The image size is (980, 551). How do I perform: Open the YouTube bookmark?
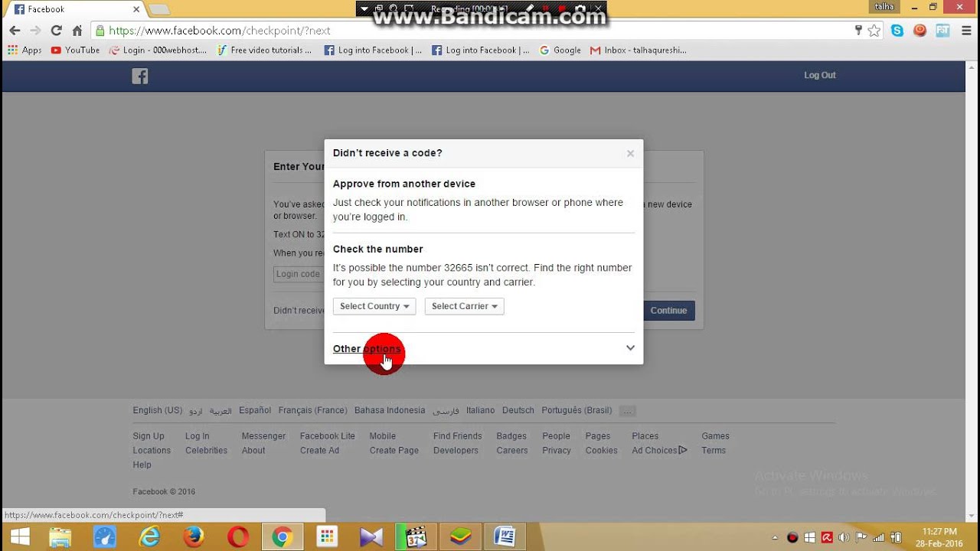pyautogui.click(x=75, y=51)
